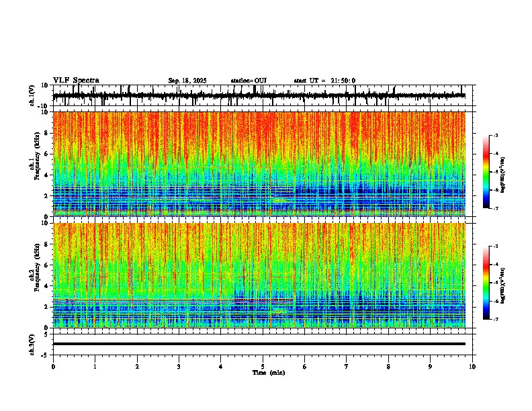Click tick label 2 on the Time axis
The image size is (532, 411).
pos(137,367)
